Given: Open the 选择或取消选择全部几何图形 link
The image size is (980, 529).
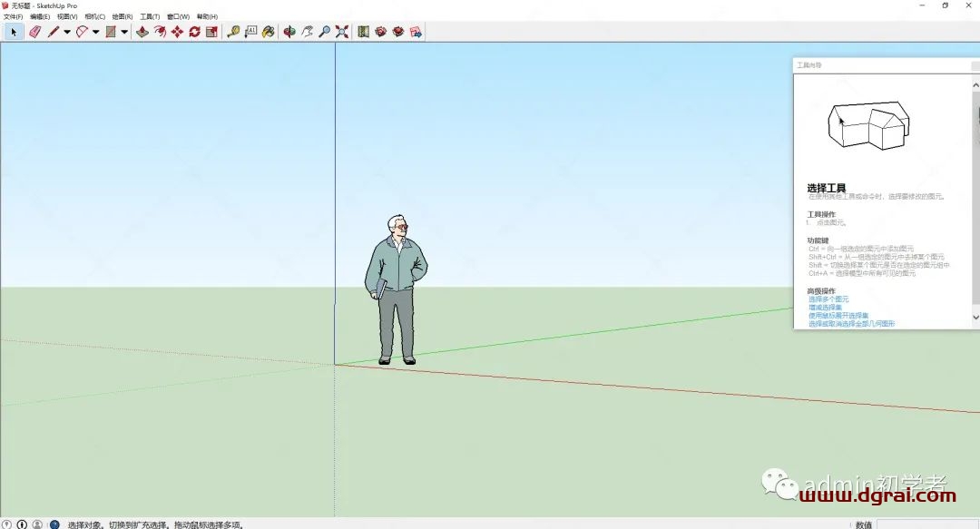Looking at the screenshot, I should [x=851, y=324].
